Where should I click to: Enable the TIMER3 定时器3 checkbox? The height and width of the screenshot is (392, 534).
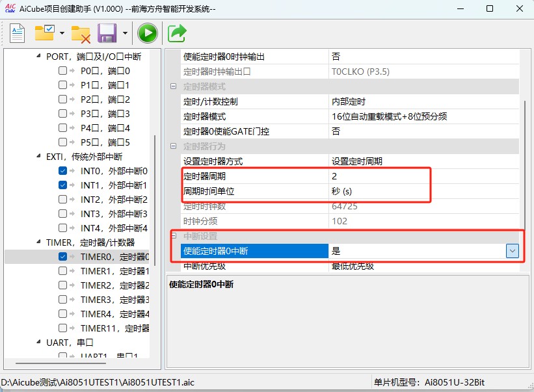click(62, 299)
